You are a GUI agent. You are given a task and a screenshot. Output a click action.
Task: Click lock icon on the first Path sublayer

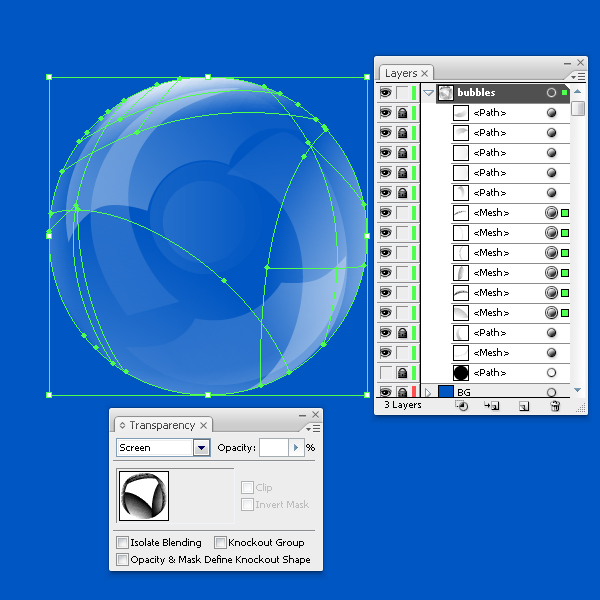coord(402,112)
